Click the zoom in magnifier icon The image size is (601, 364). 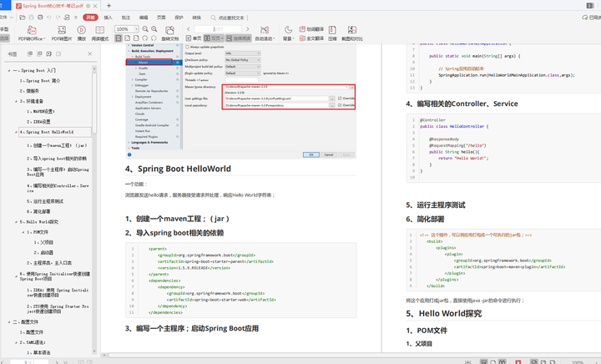154,29
